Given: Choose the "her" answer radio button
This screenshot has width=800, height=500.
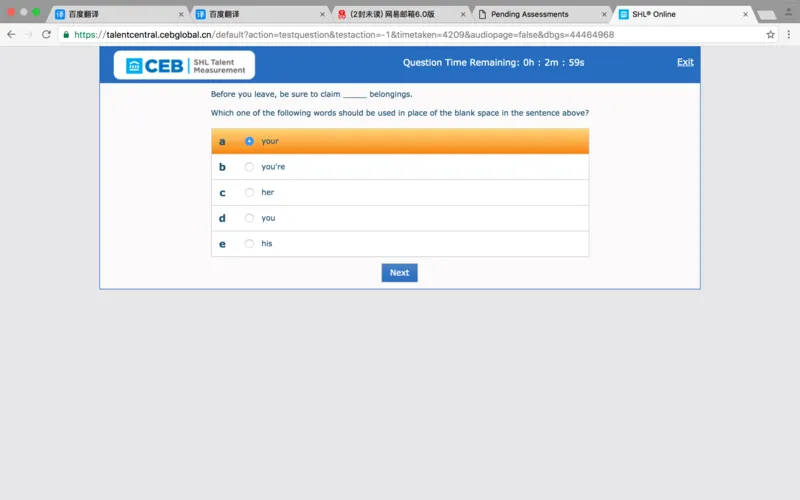Looking at the screenshot, I should tap(249, 193).
